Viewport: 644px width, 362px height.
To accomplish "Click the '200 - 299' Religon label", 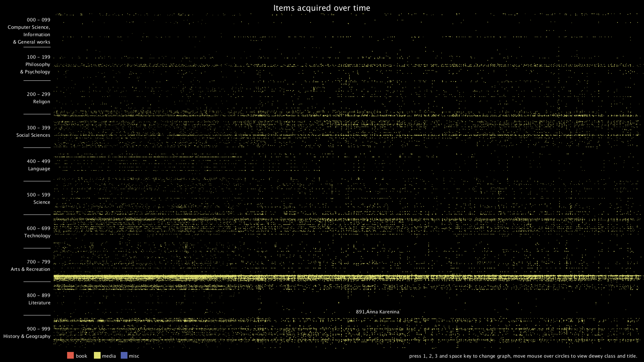I will click(39, 94).
